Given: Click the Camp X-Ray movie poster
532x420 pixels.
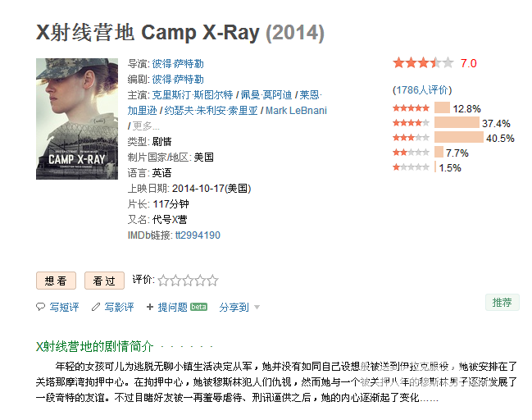Looking at the screenshot, I should [x=77, y=119].
